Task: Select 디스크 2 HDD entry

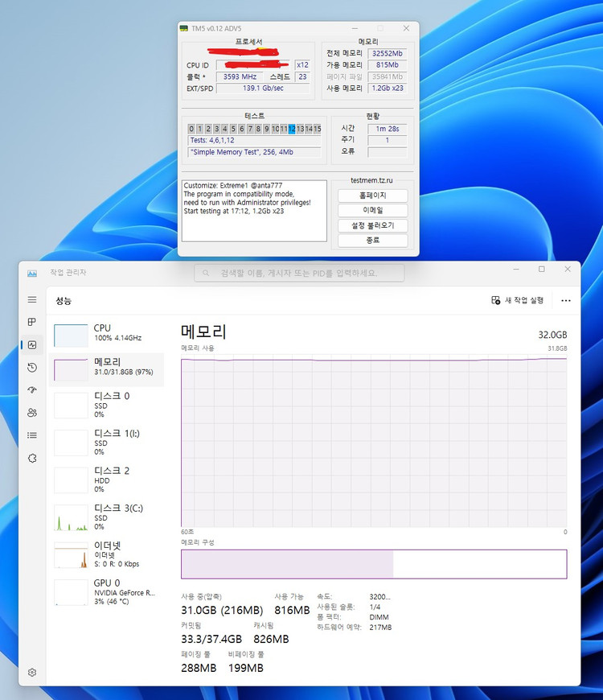Action: click(x=107, y=480)
